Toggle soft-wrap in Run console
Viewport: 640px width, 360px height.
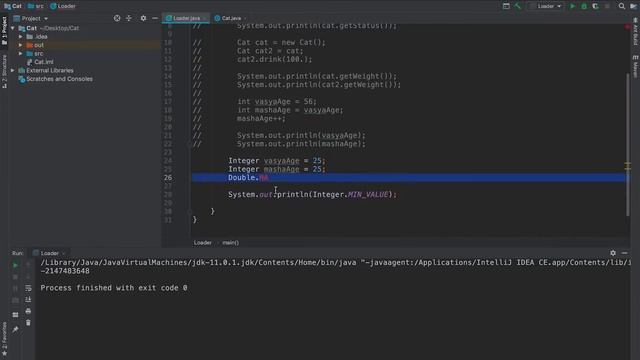28,289
